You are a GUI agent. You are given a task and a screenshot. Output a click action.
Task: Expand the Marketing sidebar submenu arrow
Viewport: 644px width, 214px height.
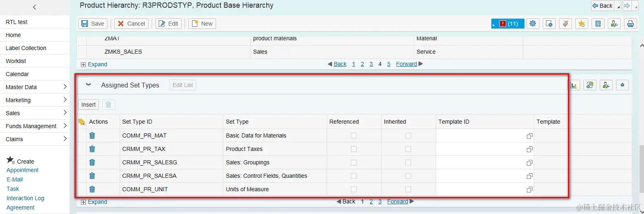65,100
